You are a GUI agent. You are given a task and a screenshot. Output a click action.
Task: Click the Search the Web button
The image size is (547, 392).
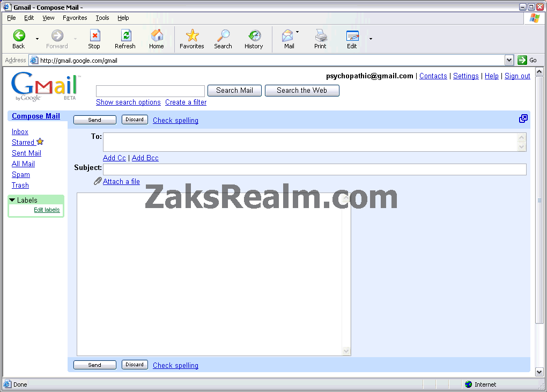pyautogui.click(x=302, y=90)
